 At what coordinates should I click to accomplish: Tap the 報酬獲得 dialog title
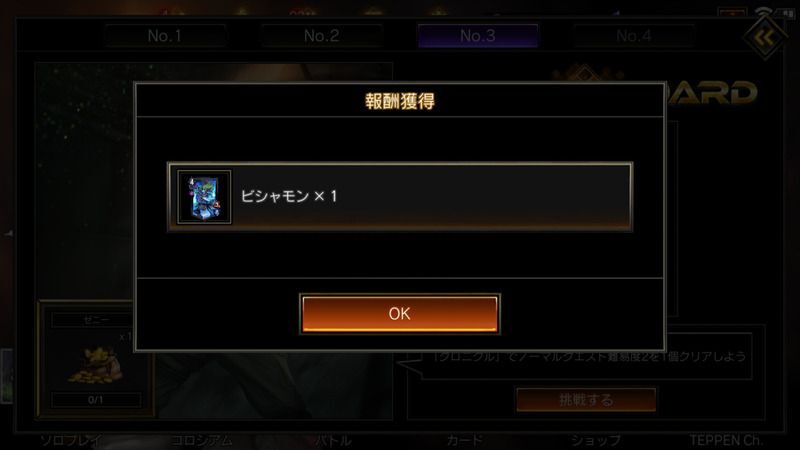click(x=400, y=101)
